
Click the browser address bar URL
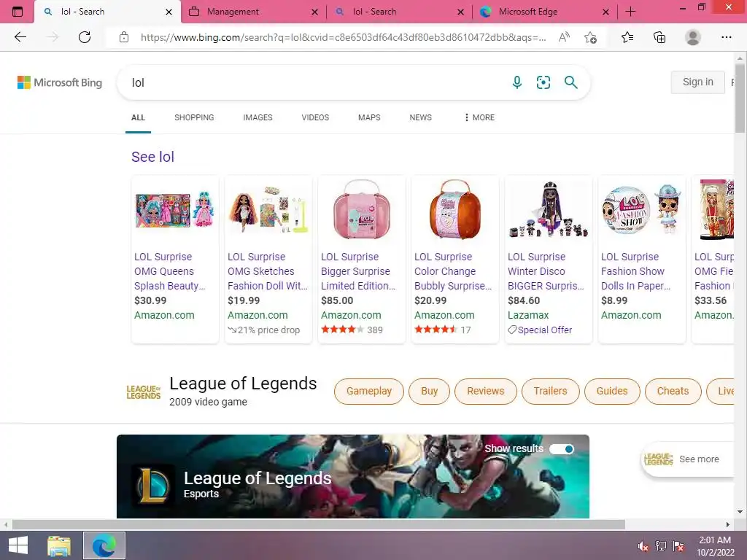pos(343,37)
